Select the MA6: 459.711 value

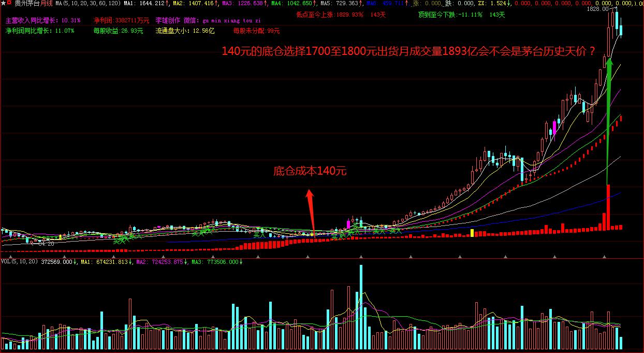click(386, 3)
